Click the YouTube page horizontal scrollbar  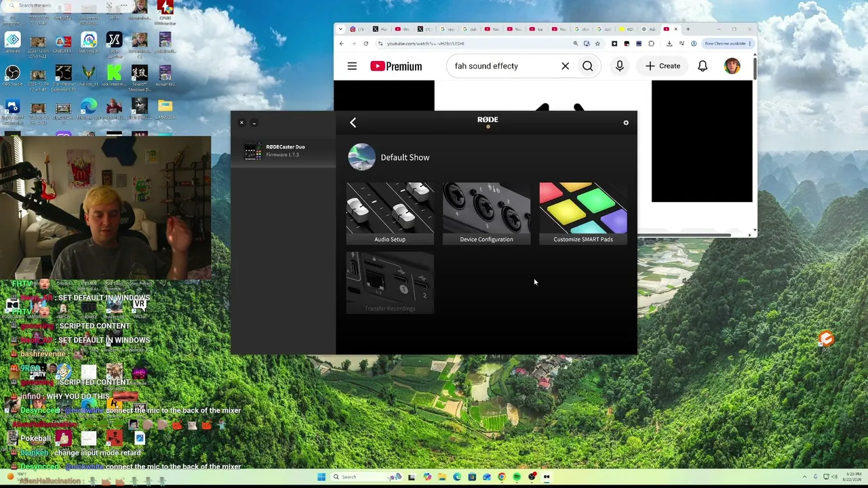tap(684, 235)
